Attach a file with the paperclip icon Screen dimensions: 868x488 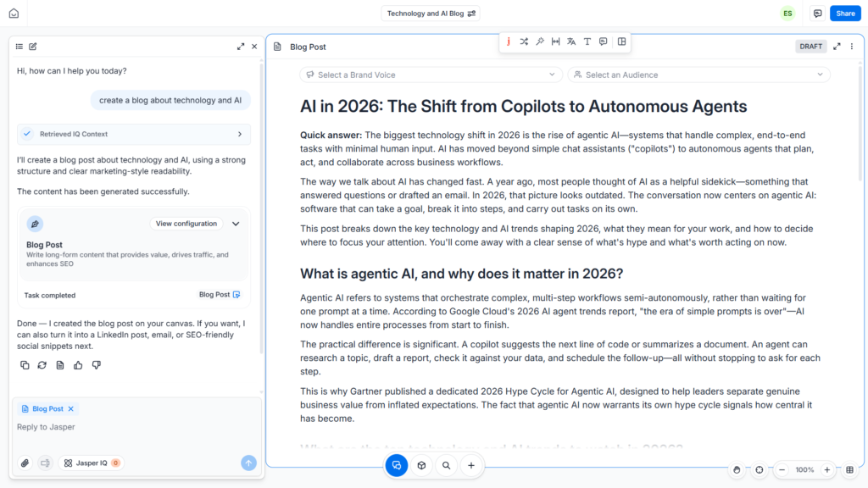[x=25, y=463]
